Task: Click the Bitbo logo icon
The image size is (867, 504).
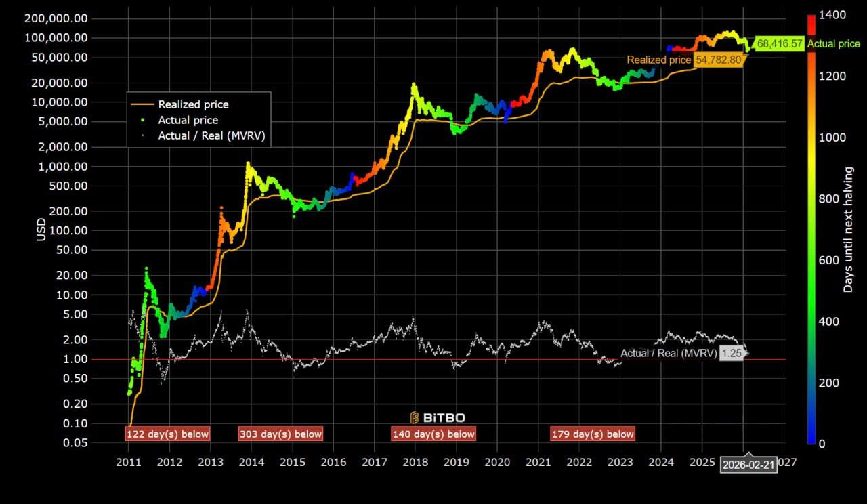Action: 415,417
